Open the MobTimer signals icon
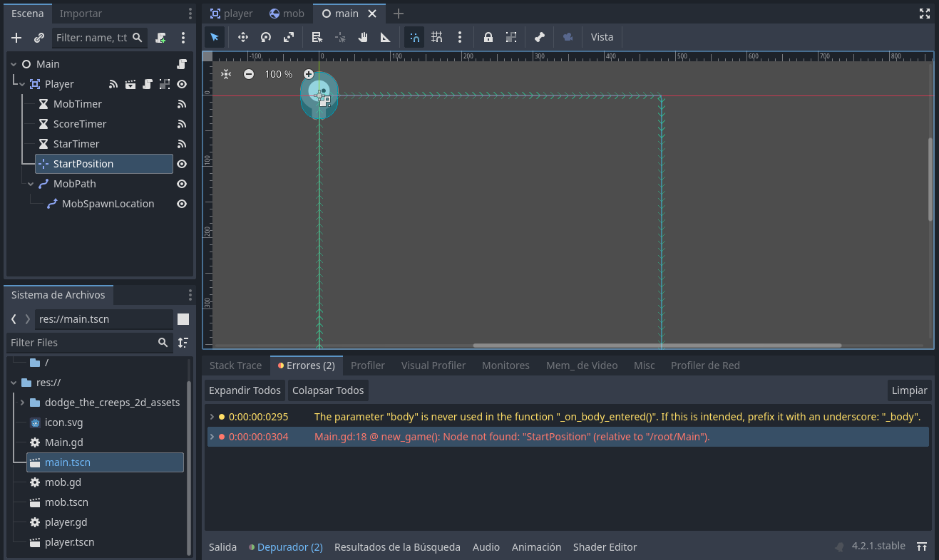This screenshot has width=939, height=560. [182, 104]
